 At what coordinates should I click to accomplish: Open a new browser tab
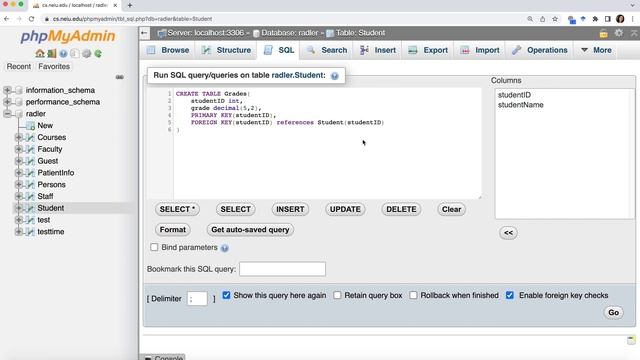click(130, 5)
